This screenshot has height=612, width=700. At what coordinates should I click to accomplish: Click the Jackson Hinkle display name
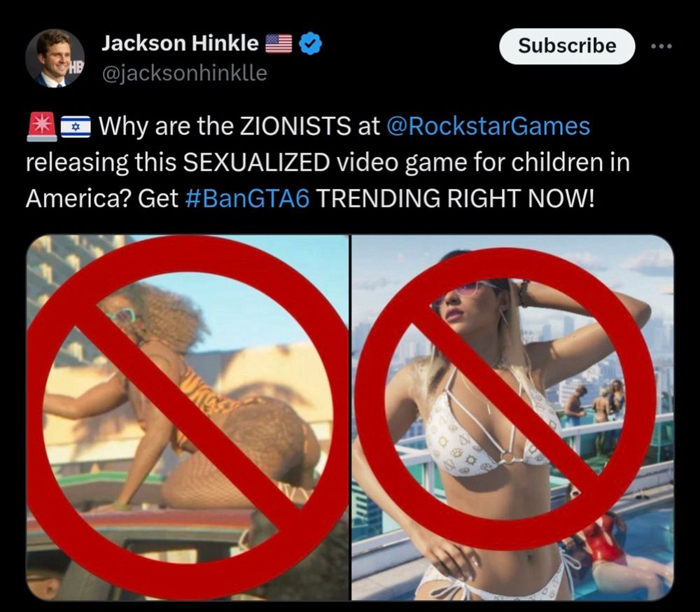[x=180, y=43]
